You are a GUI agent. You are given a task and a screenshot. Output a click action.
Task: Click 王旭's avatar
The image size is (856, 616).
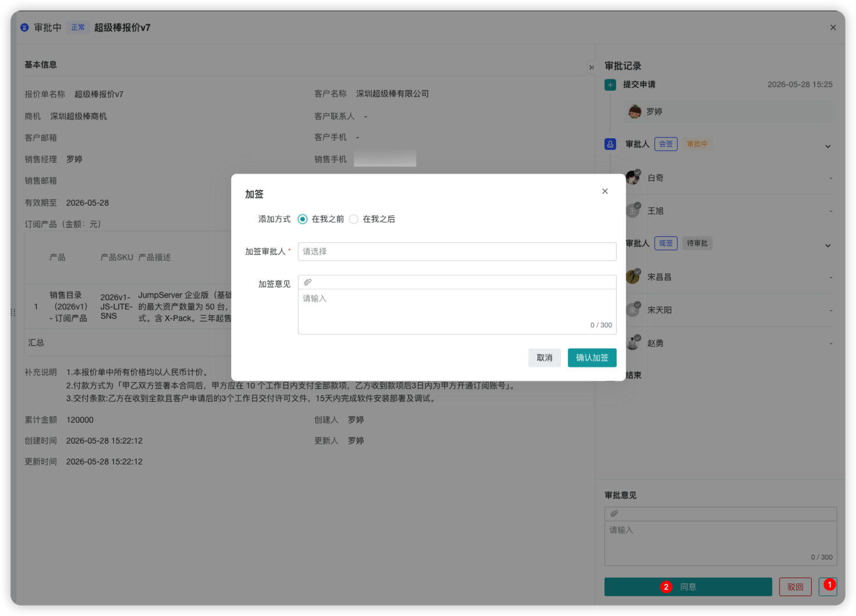point(633,211)
